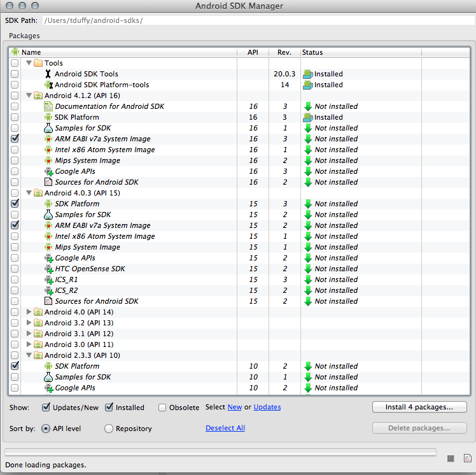Click the Status column header
The image size is (476, 475).
tap(361, 52)
